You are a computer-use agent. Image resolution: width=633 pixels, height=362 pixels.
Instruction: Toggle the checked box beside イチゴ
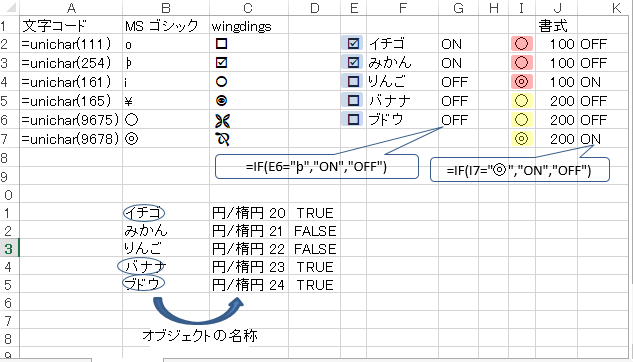click(353, 43)
